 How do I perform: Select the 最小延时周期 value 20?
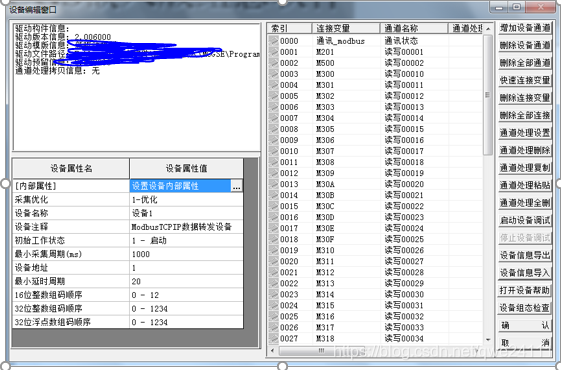(x=186, y=281)
